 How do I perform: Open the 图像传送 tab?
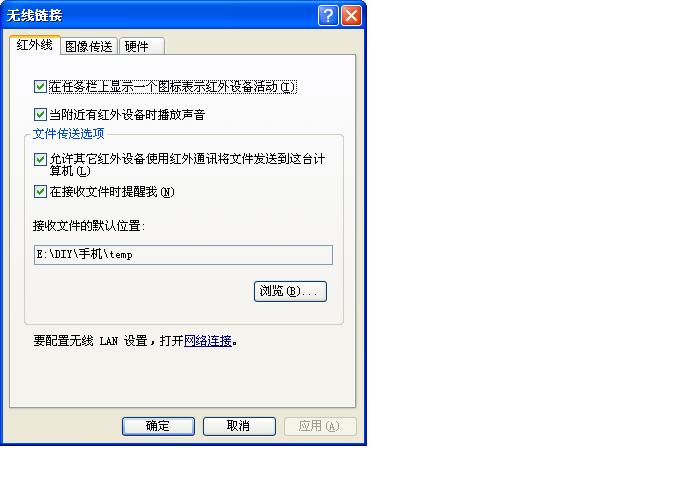(89, 46)
